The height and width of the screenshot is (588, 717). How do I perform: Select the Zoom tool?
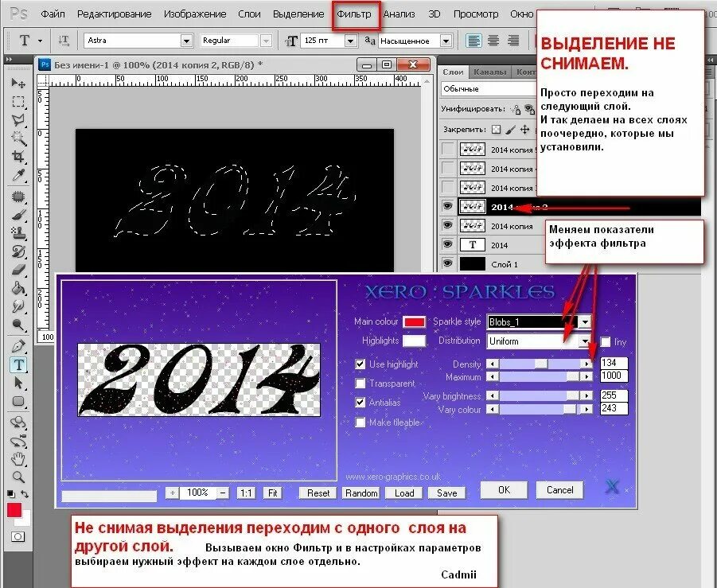pyautogui.click(x=18, y=477)
